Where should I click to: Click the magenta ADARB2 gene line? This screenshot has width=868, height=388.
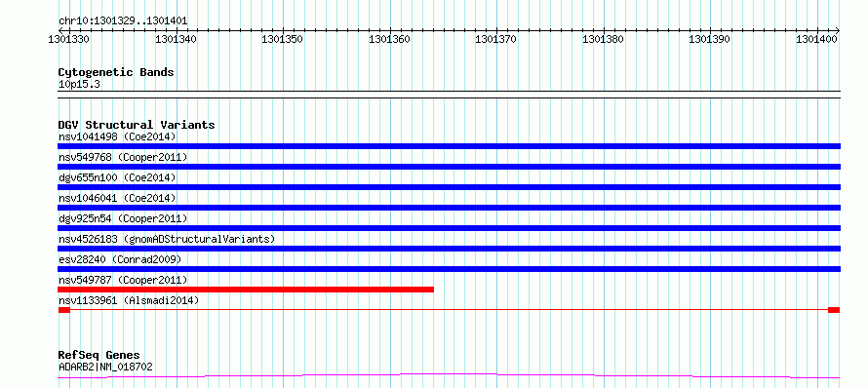pos(449,376)
